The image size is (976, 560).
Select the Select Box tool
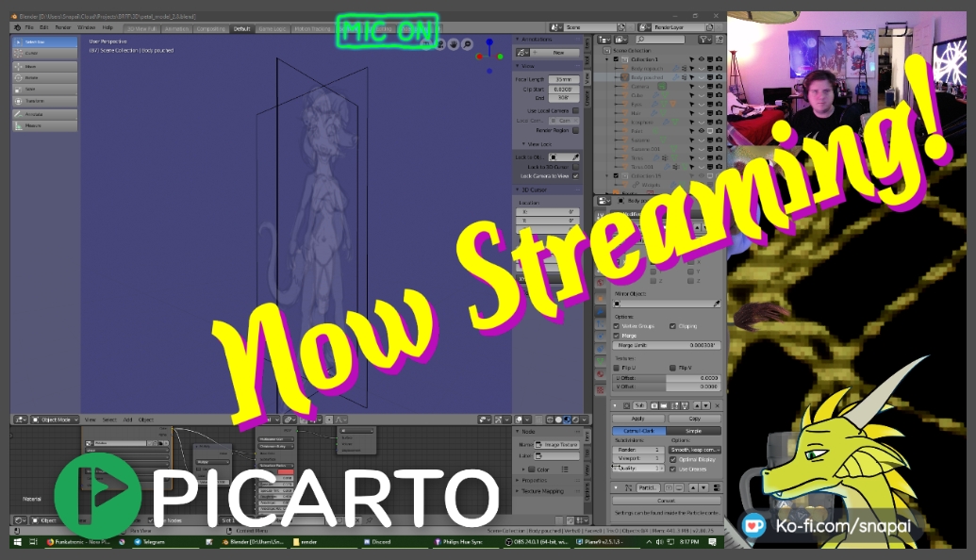[45, 41]
